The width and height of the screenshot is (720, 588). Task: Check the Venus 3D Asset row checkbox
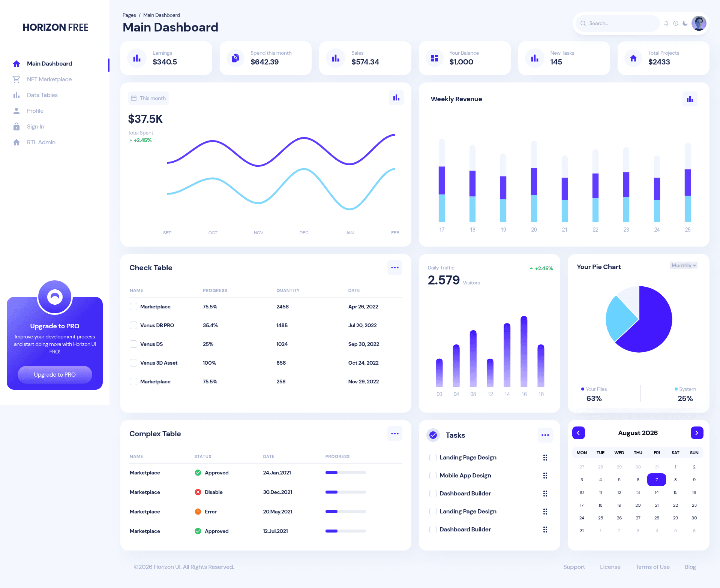click(133, 363)
